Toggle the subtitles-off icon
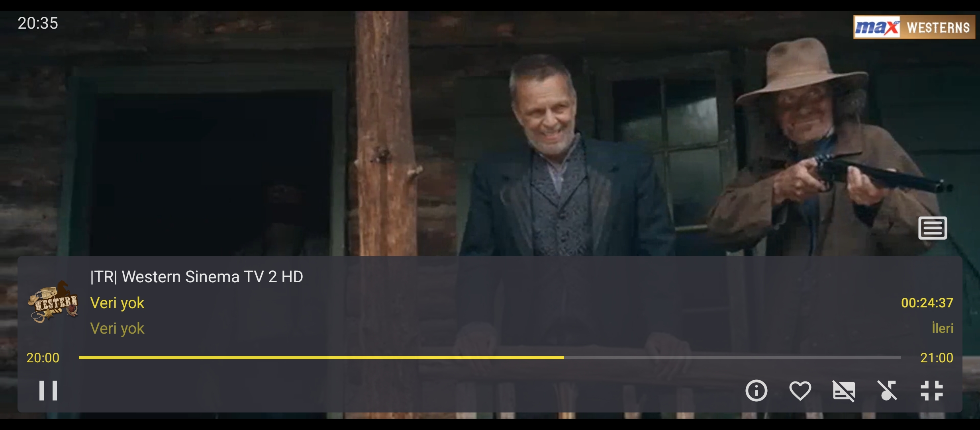980x430 pixels. tap(844, 391)
